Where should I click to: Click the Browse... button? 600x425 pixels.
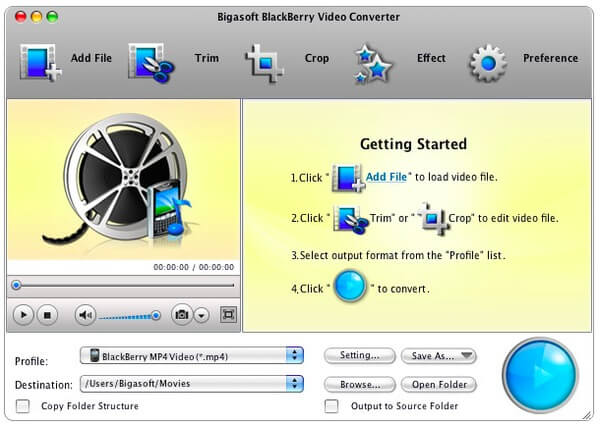click(359, 384)
